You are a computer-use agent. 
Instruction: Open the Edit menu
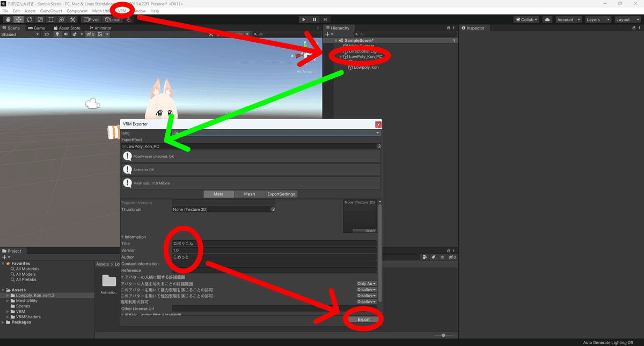click(x=17, y=11)
